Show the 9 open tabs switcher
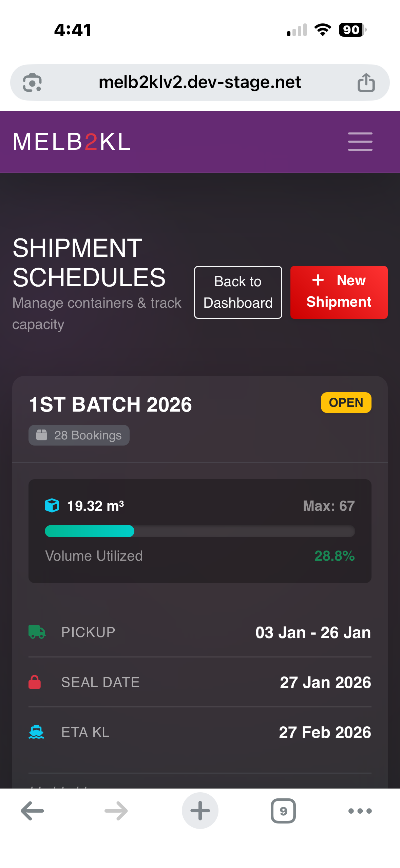 pyautogui.click(x=283, y=811)
